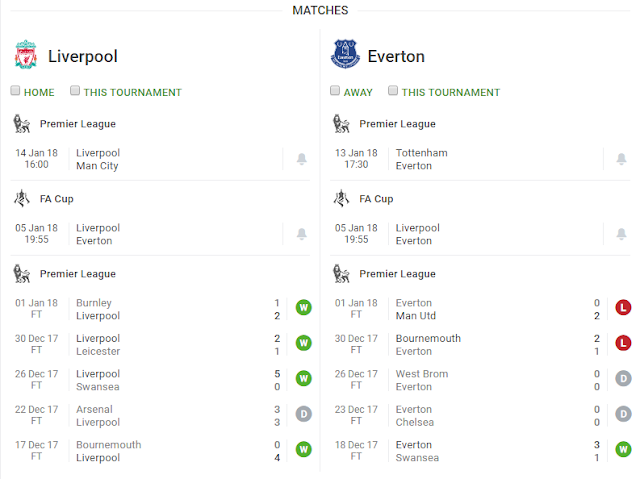
Task: Toggle bell for Liverpool FA Cup match in left column
Action: point(302,234)
